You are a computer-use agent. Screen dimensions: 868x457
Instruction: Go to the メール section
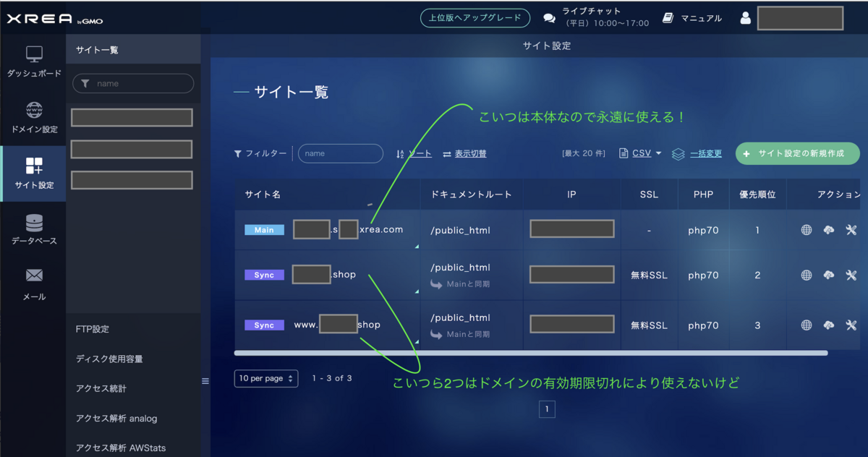coord(33,282)
